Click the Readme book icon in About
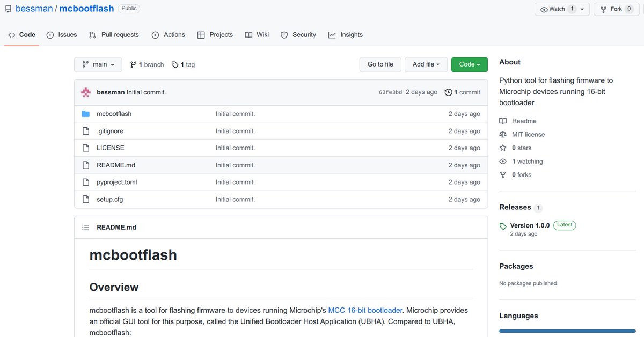 (x=503, y=121)
